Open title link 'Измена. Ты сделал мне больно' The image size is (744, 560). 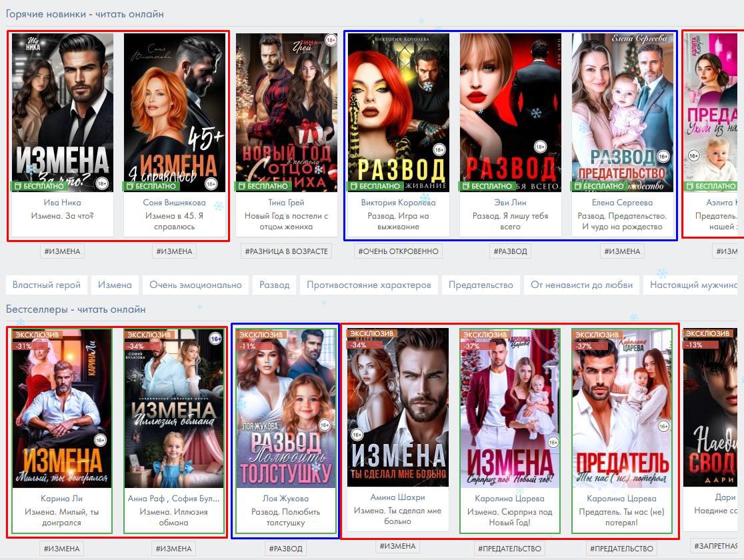(x=397, y=516)
